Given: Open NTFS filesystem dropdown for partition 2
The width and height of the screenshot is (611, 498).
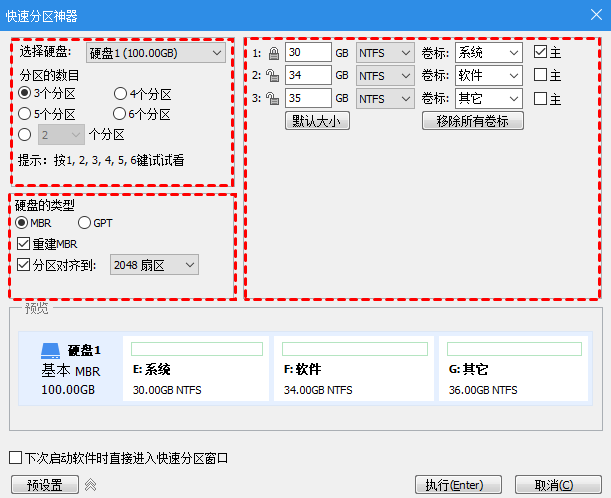Looking at the screenshot, I should 385,76.
